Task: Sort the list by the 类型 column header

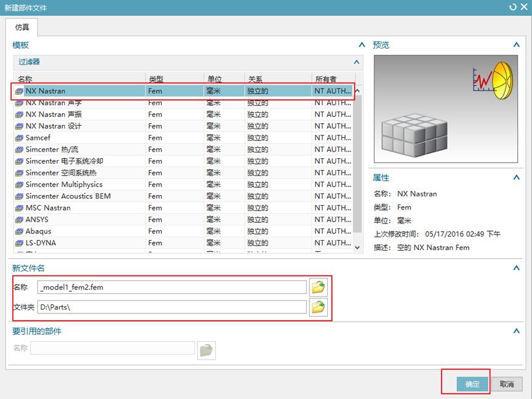Action: point(175,79)
